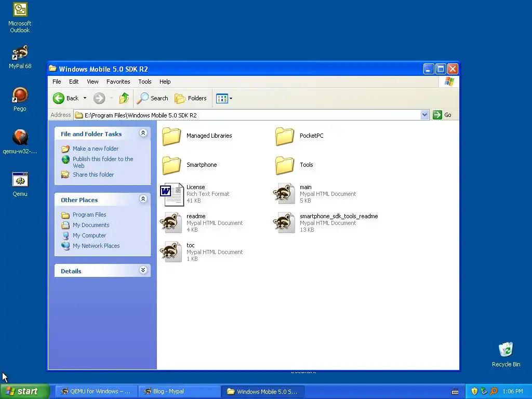Image resolution: width=532 pixels, height=399 pixels.
Task: Click Make a new folder link
Action: [96, 149]
